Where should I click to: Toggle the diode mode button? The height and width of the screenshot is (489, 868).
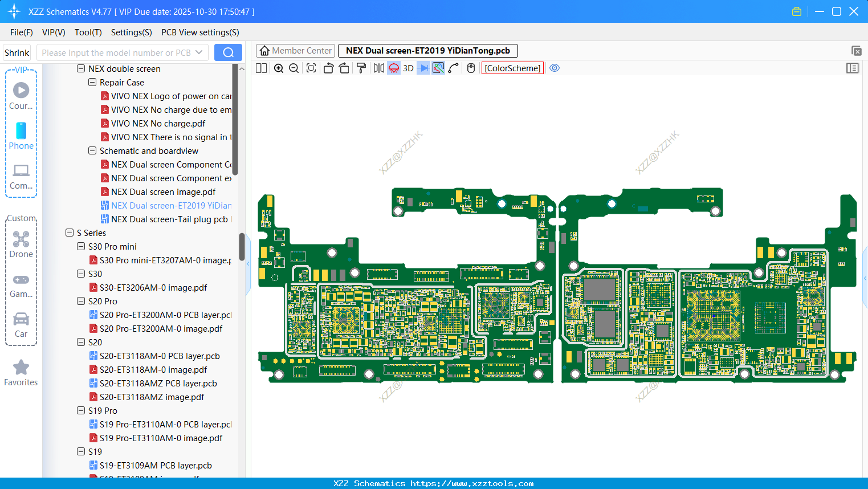click(x=423, y=68)
